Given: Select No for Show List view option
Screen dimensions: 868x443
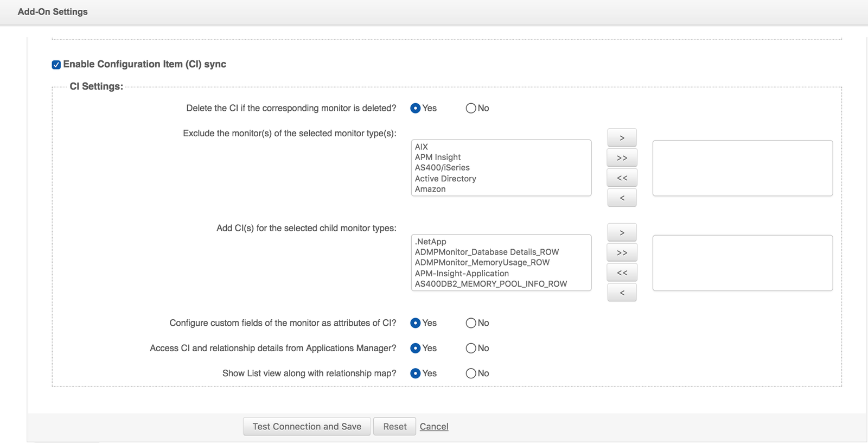Looking at the screenshot, I should click(x=471, y=374).
